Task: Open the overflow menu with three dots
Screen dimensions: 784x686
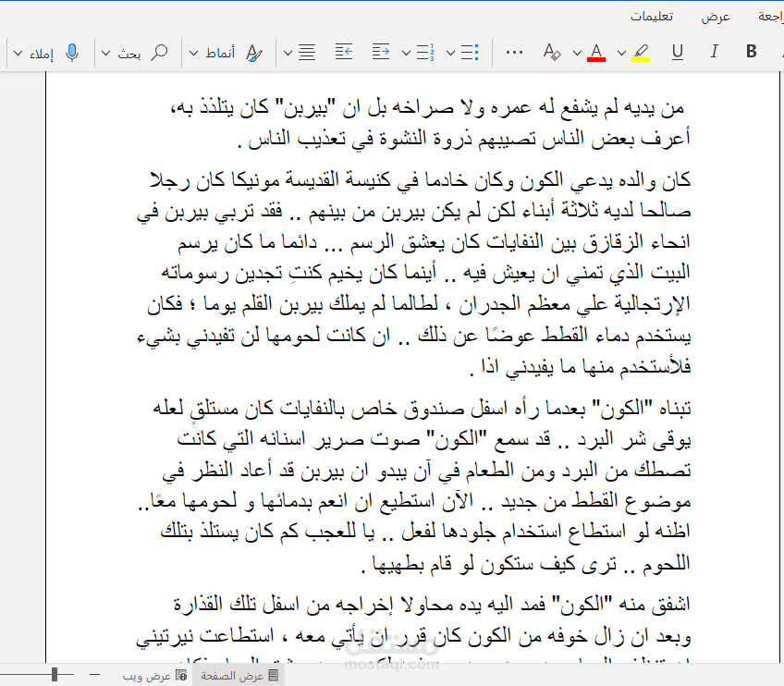Action: [x=515, y=53]
